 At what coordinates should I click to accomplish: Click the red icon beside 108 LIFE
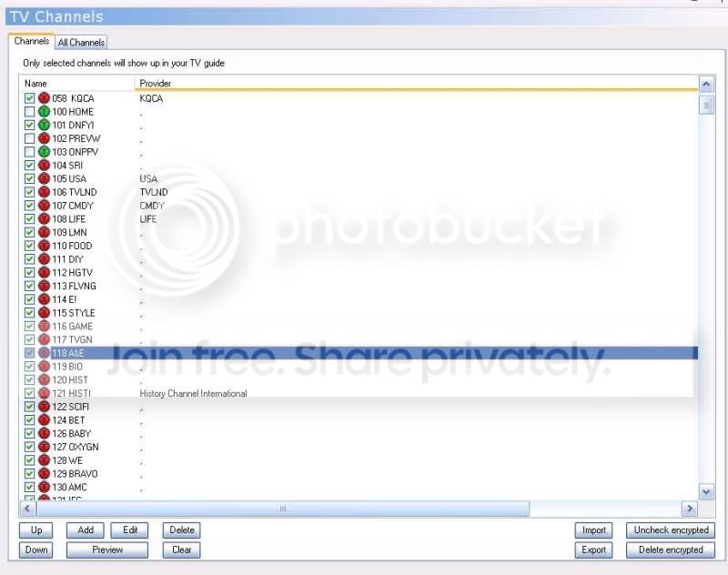44,219
